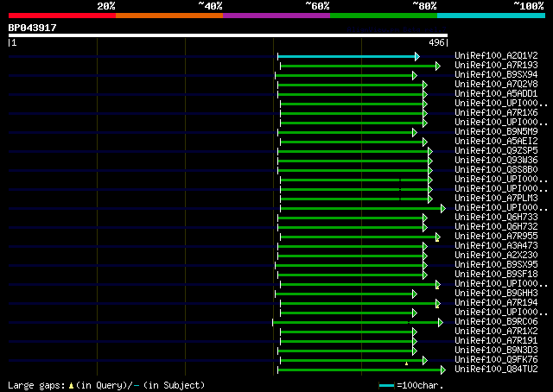The width and height of the screenshot is (553, 392).
Task: Click the arrowhead ending the B9N5M9 alignment
Action: [x=415, y=133]
